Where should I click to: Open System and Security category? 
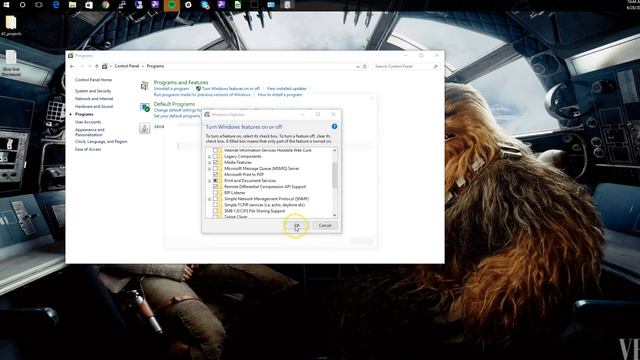click(93, 91)
